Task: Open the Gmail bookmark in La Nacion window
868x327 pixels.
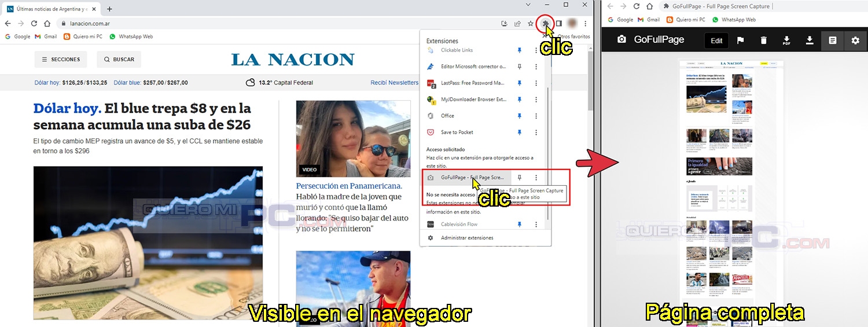Action: 46,36
